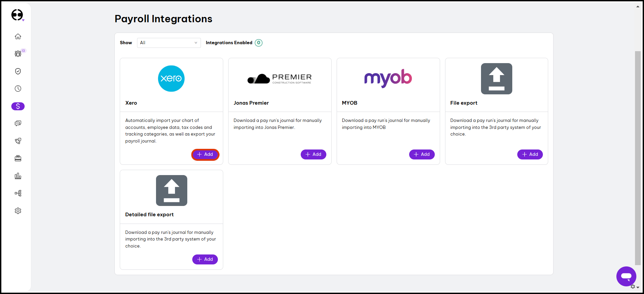Screen dimensions: 644x294
Task: Open the chat bubbles sidebar icon
Action: (x=18, y=124)
